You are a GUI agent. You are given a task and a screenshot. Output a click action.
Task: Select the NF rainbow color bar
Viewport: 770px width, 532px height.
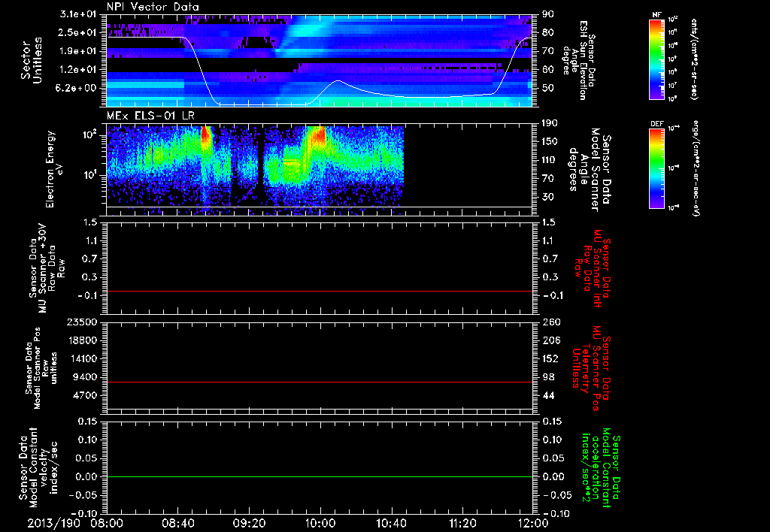(x=656, y=59)
